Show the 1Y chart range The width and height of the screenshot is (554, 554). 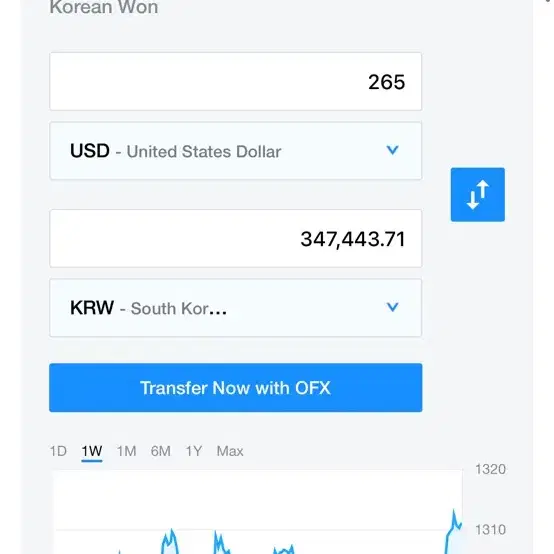point(194,451)
